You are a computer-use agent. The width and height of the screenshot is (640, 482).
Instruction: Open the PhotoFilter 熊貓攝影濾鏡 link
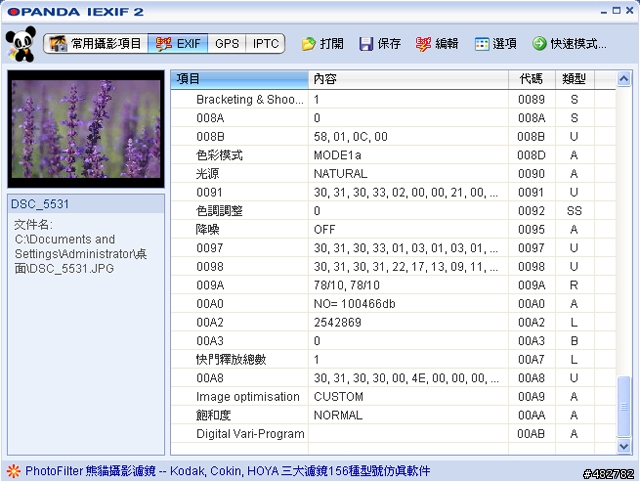pyautogui.click(x=227, y=471)
